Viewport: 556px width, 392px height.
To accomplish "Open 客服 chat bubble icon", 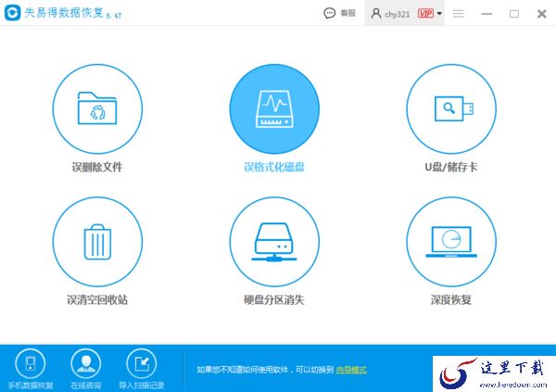I will pos(329,14).
